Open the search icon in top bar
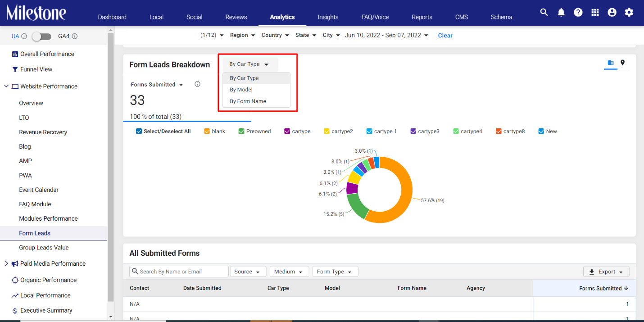 pyautogui.click(x=544, y=13)
